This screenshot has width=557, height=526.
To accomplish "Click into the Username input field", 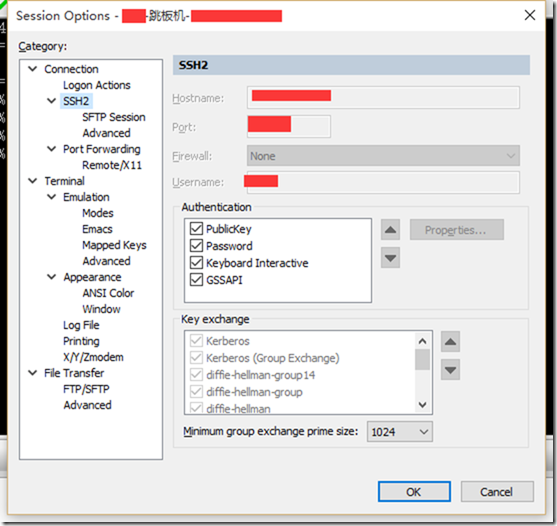I will [383, 182].
